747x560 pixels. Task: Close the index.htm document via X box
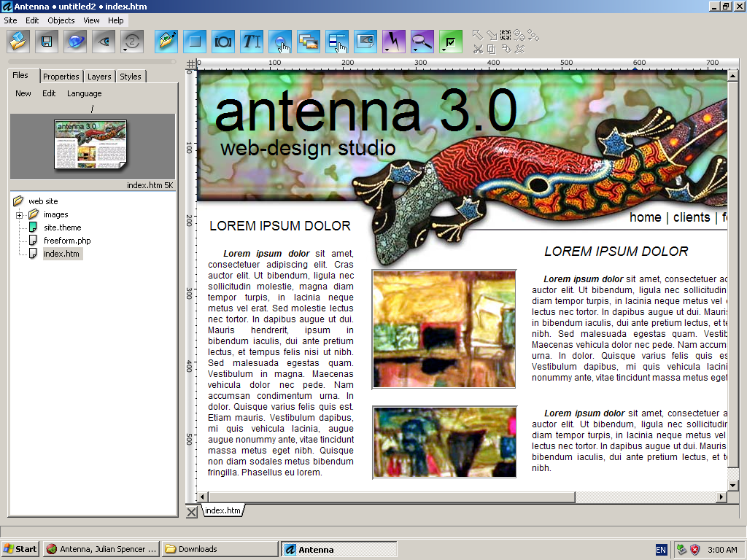point(192,512)
